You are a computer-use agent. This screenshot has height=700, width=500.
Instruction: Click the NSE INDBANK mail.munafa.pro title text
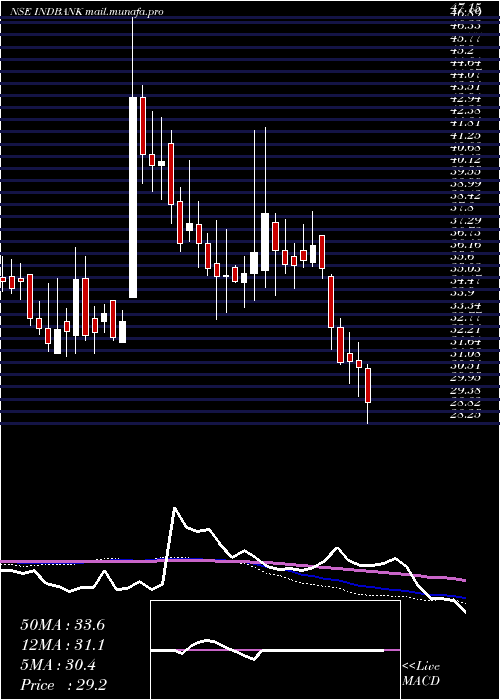pos(87,12)
